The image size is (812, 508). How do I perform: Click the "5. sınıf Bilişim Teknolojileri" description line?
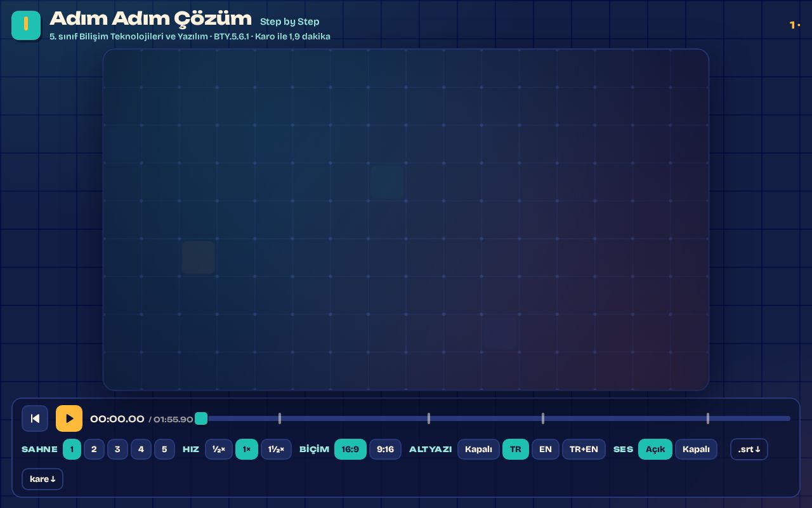pyautogui.click(x=190, y=36)
